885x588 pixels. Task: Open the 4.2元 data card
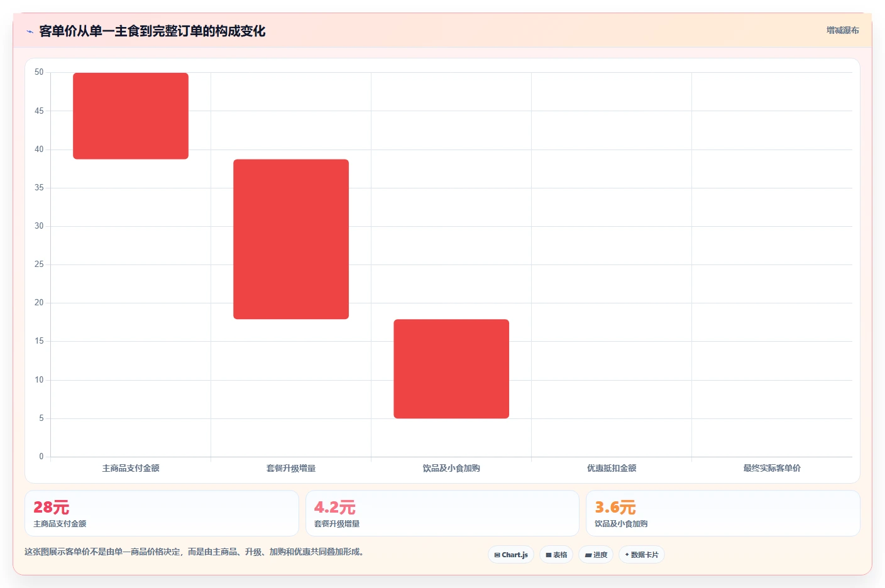(x=442, y=513)
